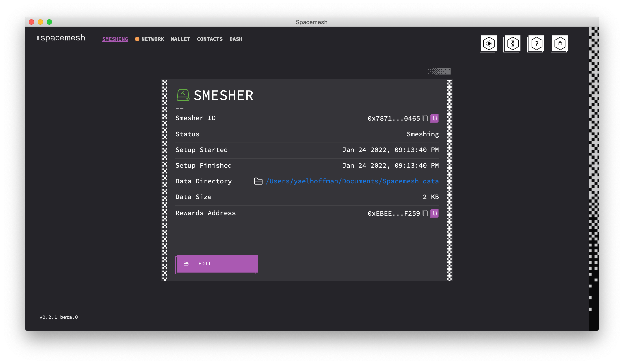Switch to the Smeshing tab

click(115, 39)
